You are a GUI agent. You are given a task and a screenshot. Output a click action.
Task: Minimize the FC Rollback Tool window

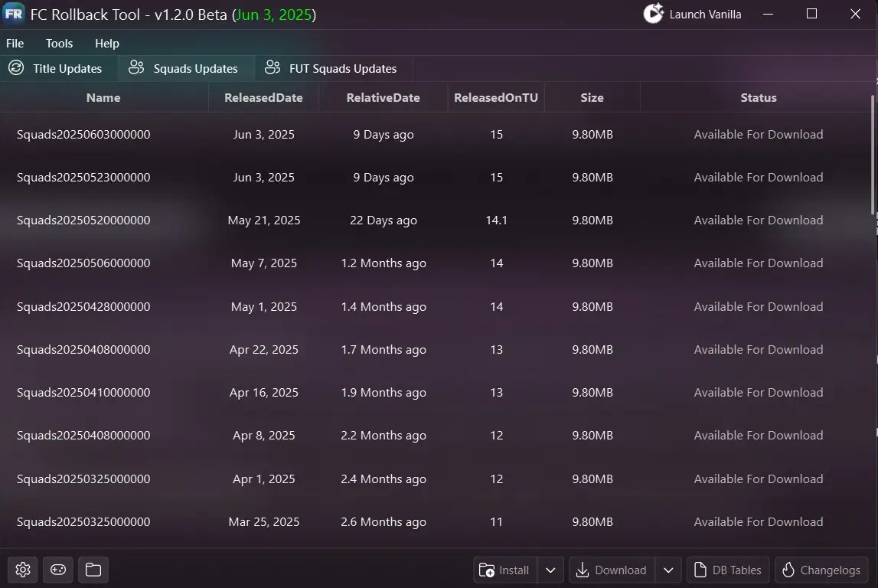point(769,14)
